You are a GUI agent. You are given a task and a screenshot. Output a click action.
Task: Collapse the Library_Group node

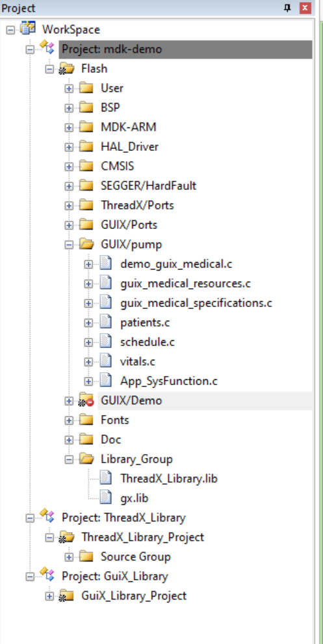[69, 460]
